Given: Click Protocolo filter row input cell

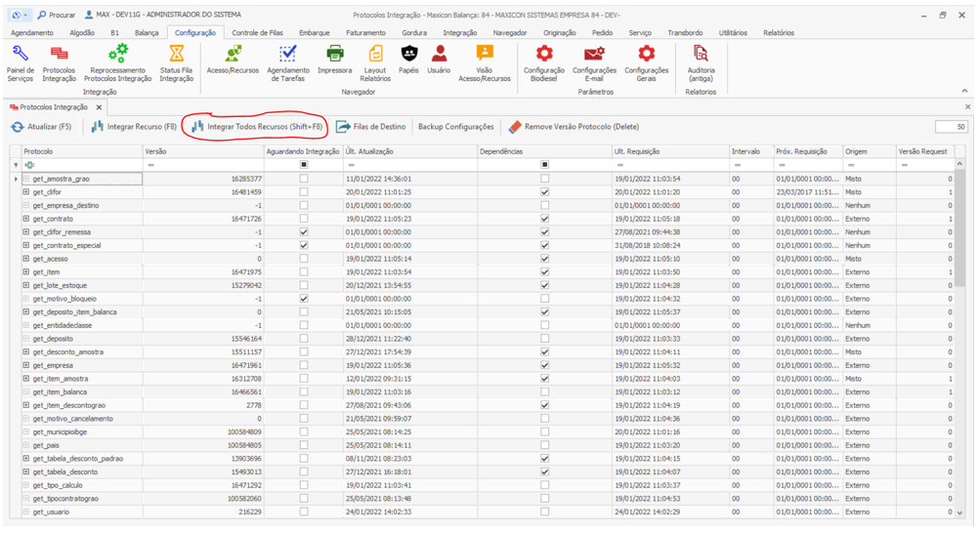Looking at the screenshot, I should click(x=81, y=165).
